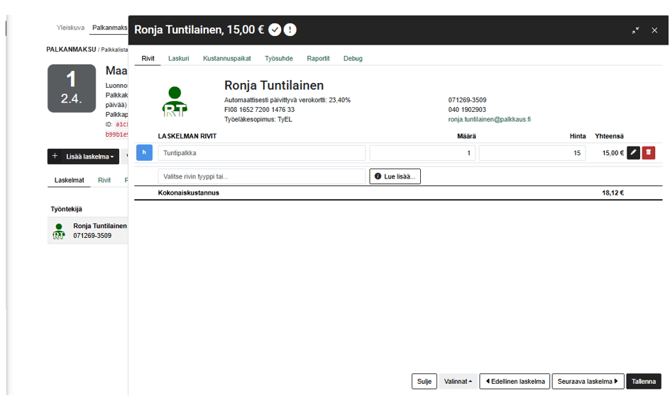The width and height of the screenshot is (670, 398).
Task: Click the Yhteensä amount 15,00 € in row
Action: 613,153
